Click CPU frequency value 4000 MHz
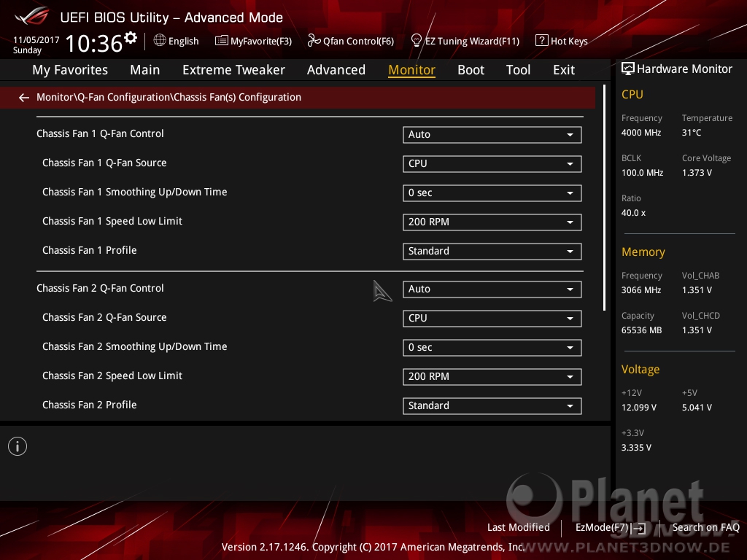Screen dimensions: 747x560 click(640, 133)
